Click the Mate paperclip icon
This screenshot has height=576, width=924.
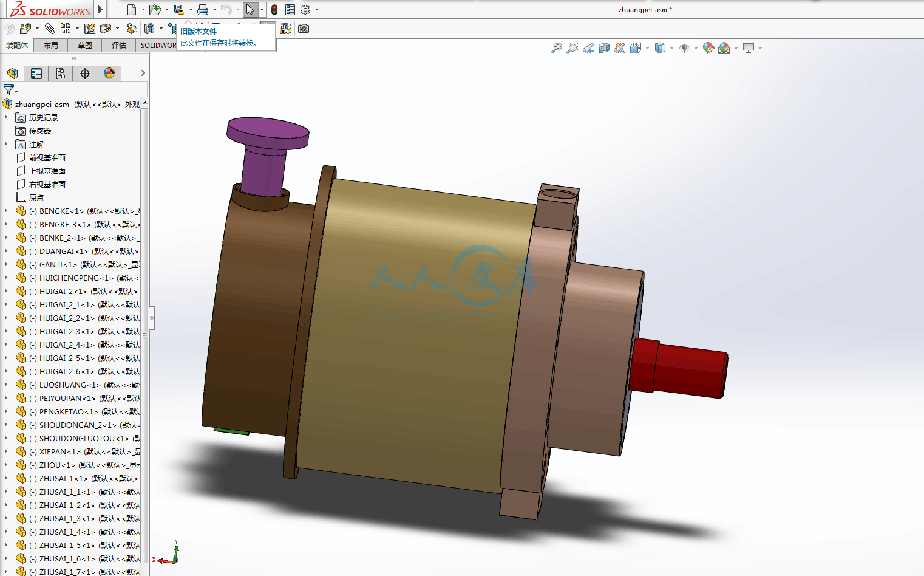50,29
